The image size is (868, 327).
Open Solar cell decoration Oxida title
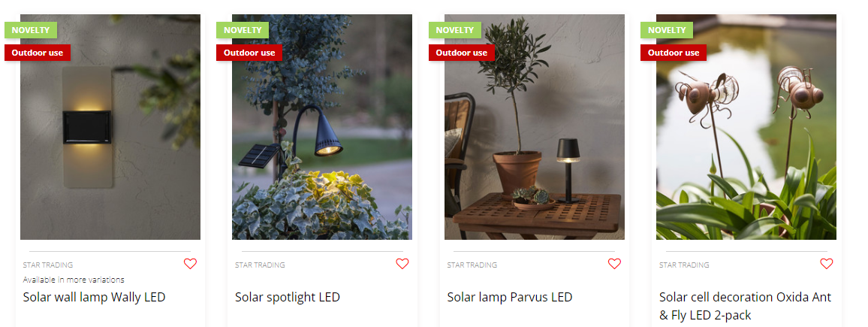point(745,306)
